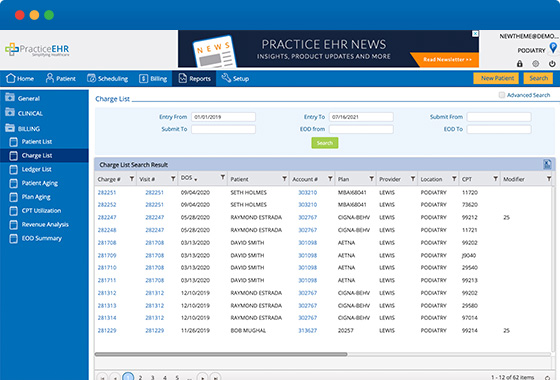
Task: Go to the next results page arrow
Action: (202, 377)
